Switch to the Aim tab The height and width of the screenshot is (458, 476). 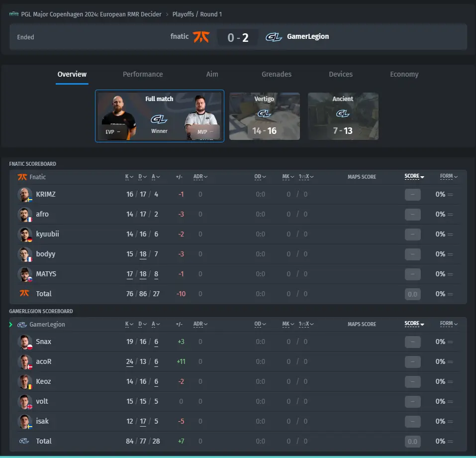click(x=212, y=74)
